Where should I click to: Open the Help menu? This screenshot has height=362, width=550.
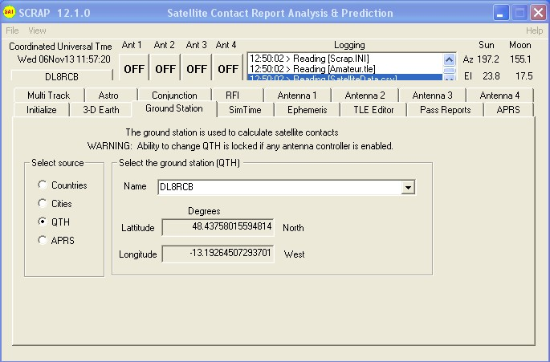coord(534,31)
